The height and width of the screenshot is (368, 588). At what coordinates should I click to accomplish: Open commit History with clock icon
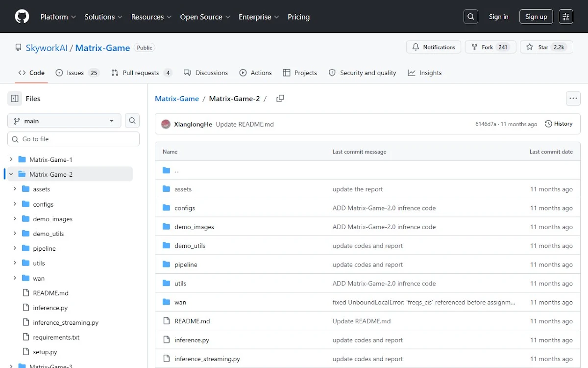pyautogui.click(x=559, y=124)
